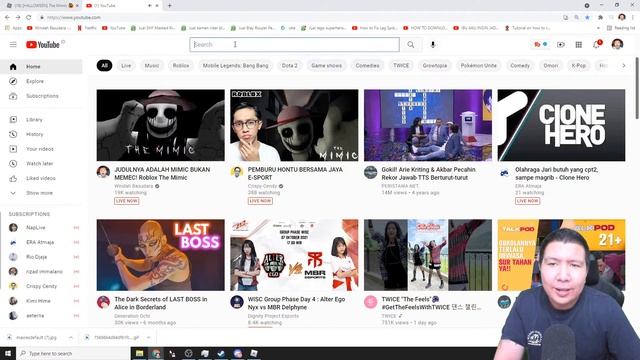Open Crispy Candy subscription in sidebar
The width and height of the screenshot is (640, 360).
pyautogui.click(x=41, y=286)
